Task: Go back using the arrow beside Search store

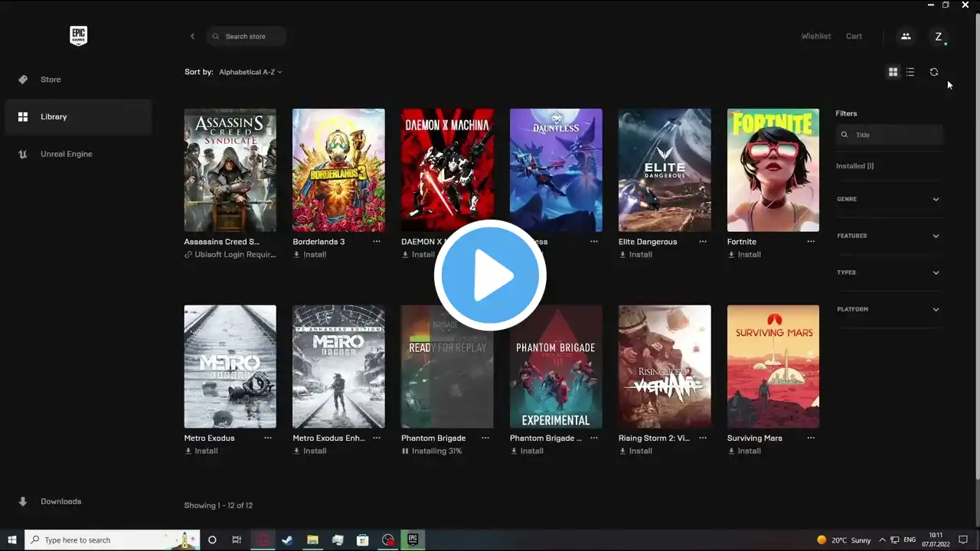Action: 192,36
